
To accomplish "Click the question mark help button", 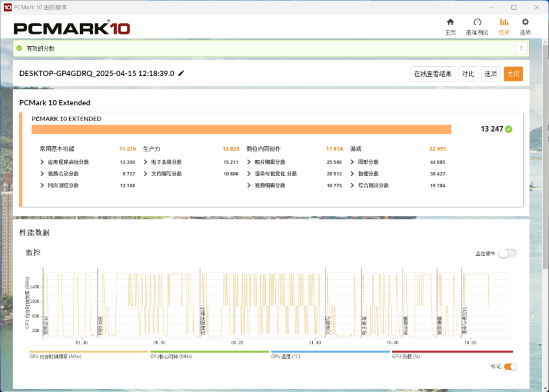I will (521, 49).
